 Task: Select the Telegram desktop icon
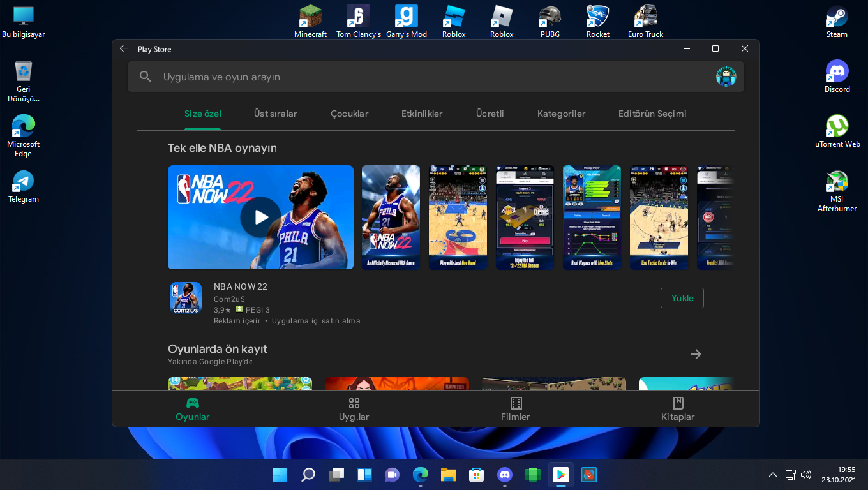[24, 186]
